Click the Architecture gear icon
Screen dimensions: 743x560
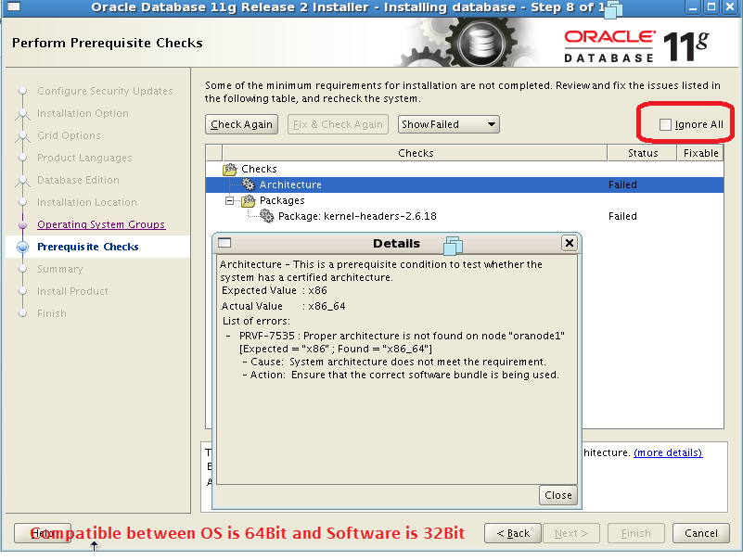249,185
